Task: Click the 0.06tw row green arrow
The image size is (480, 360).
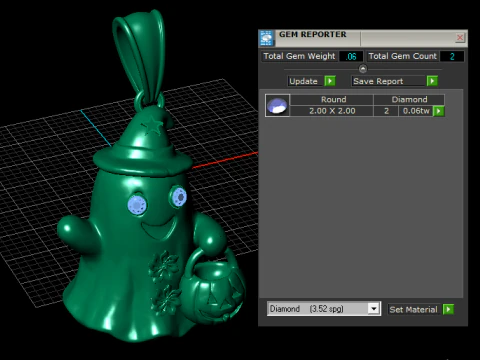Action: coord(438,111)
